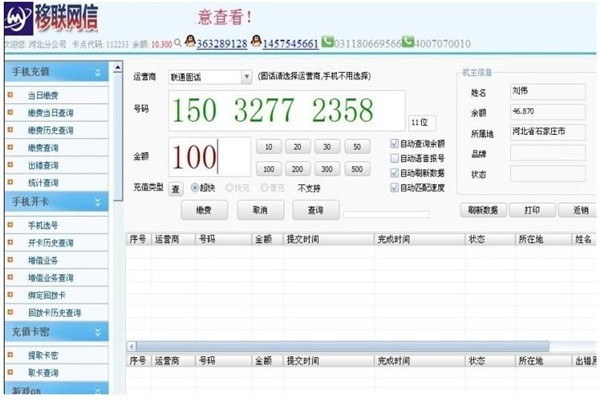Click the bullet icon beside 增值业务

click(x=10, y=260)
